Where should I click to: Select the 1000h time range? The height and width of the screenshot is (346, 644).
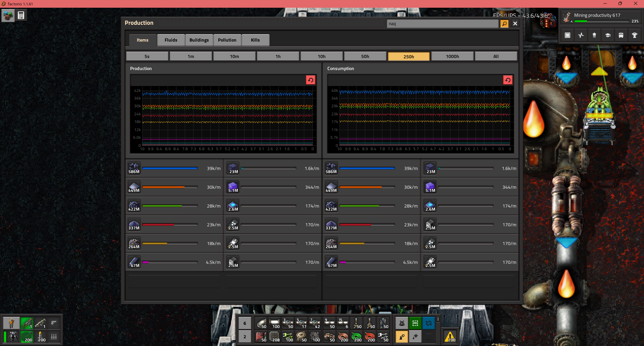point(452,56)
